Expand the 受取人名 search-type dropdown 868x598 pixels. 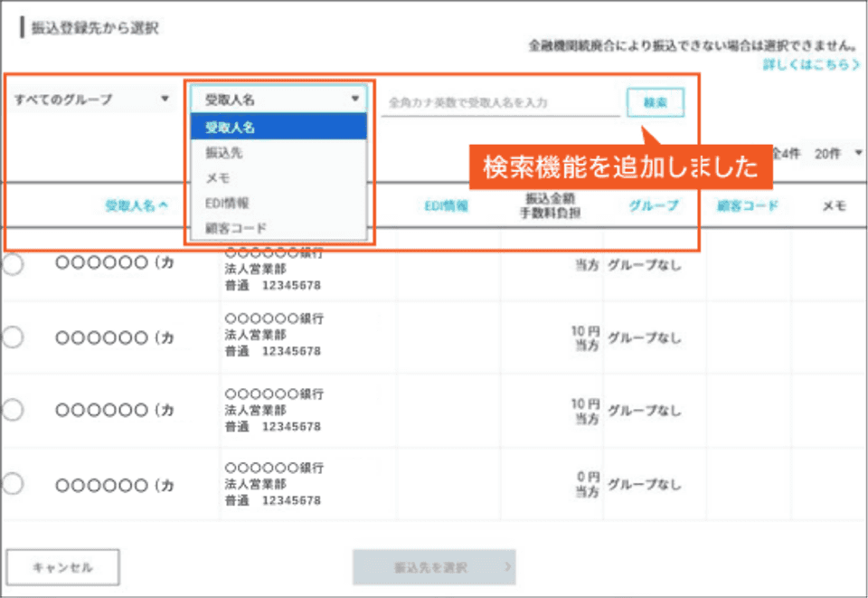coord(278,100)
